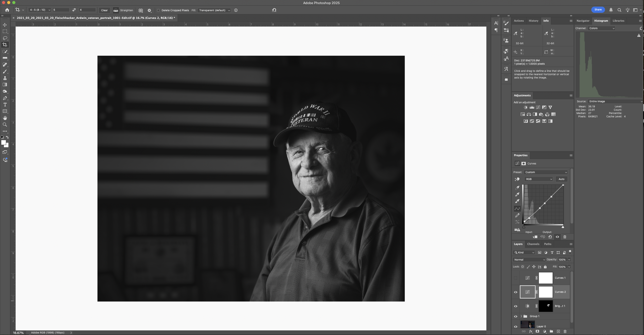644x335 pixels.
Task: Select the Lasso tool
Action: [x=5, y=38]
